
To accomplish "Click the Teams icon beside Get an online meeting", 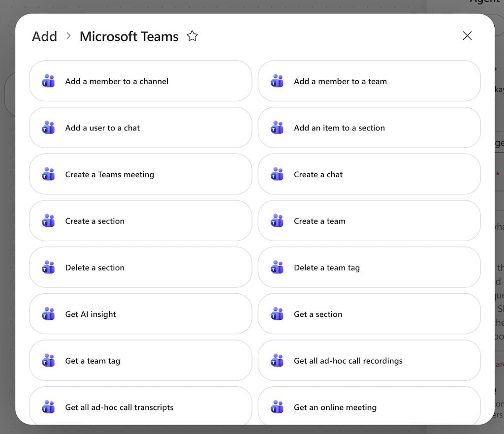I will (277, 407).
